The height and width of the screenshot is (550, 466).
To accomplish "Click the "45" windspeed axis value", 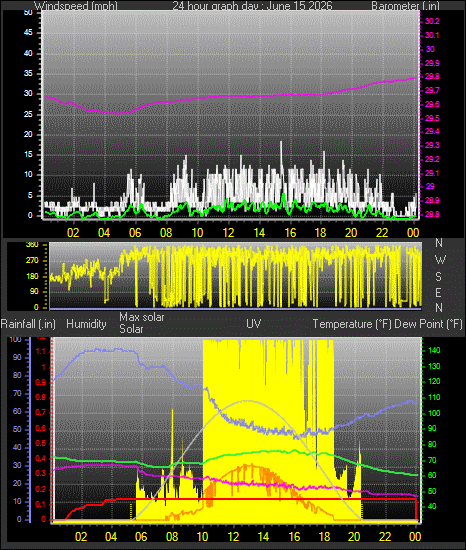I will coord(28,33).
